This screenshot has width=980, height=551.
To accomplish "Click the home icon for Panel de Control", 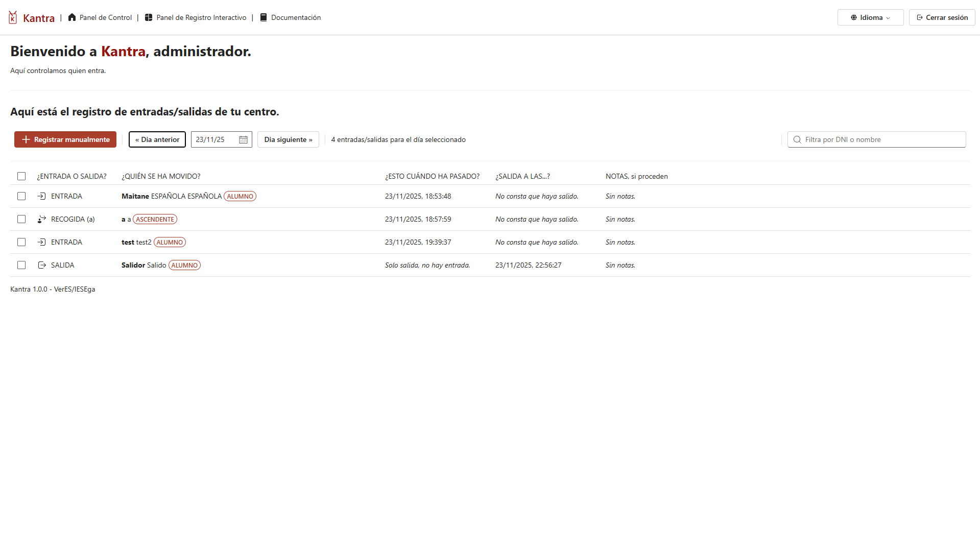I will [x=72, y=17].
